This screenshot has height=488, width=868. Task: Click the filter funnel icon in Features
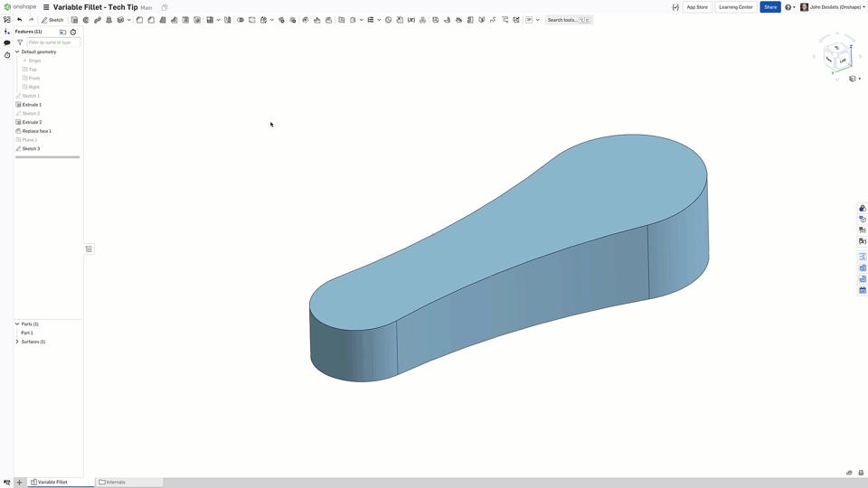[20, 42]
